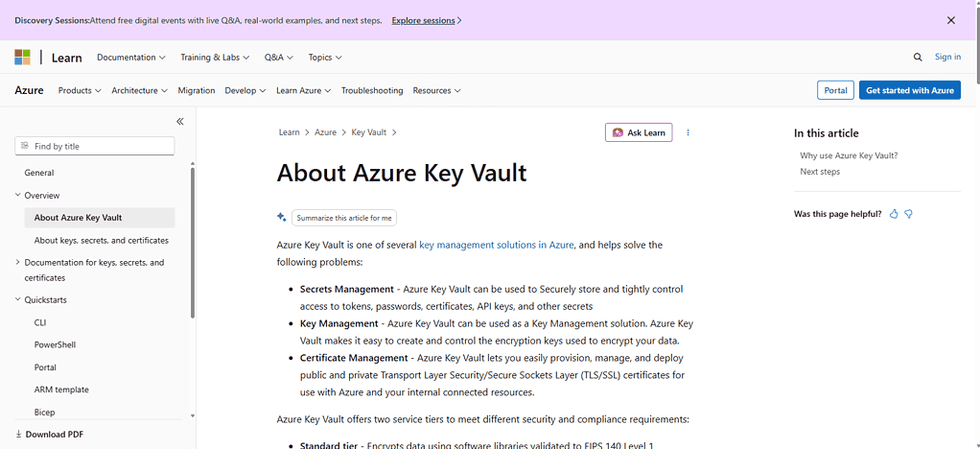This screenshot has width=980, height=449.
Task: Click key management solutions in Azure link
Action: coord(497,246)
